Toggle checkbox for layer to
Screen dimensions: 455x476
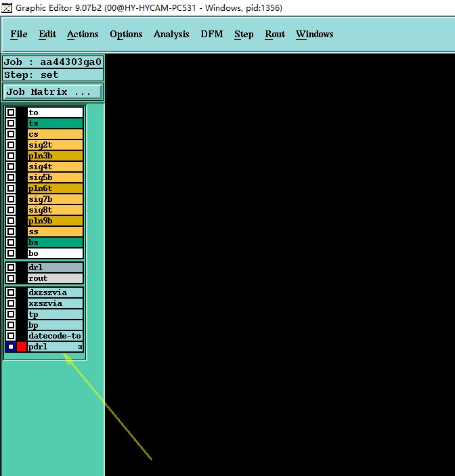[x=11, y=112]
